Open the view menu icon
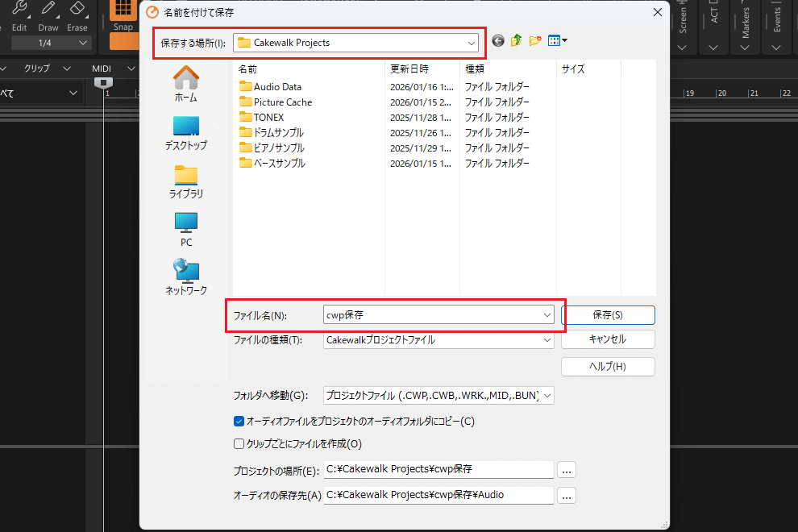Image resolution: width=798 pixels, height=532 pixels. (558, 41)
